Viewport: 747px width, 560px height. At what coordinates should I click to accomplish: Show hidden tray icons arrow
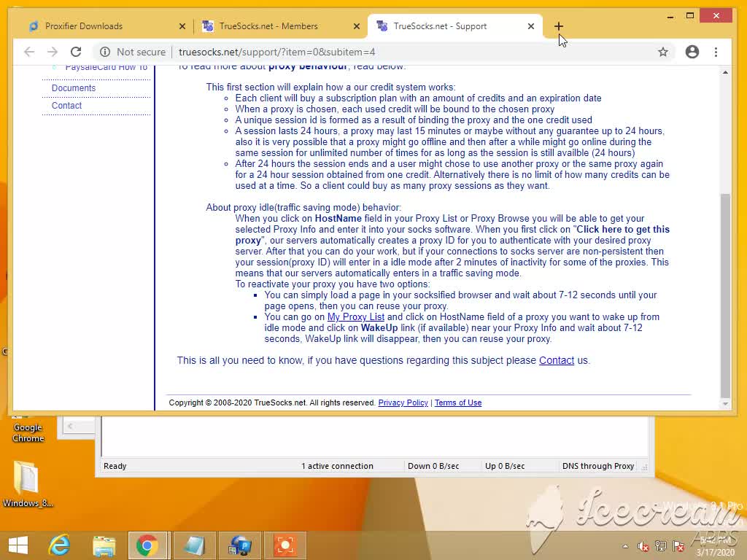(x=625, y=546)
